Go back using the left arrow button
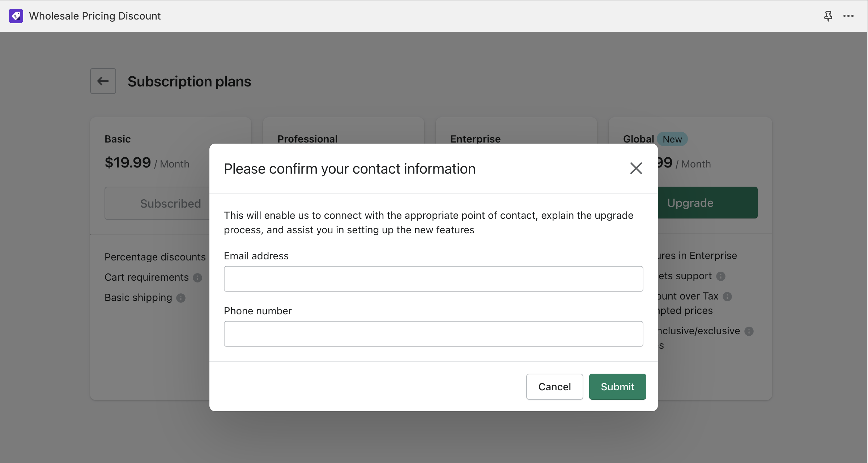Viewport: 868px width, 463px height. click(x=103, y=81)
